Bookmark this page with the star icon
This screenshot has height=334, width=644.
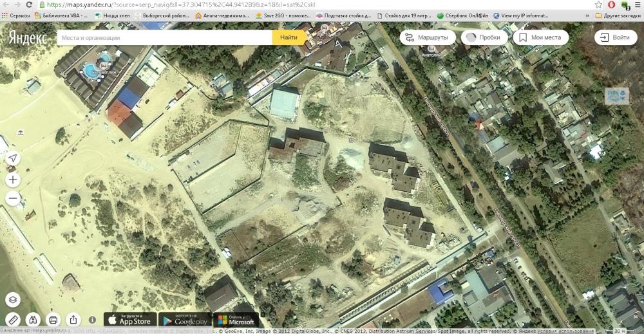(x=598, y=5)
